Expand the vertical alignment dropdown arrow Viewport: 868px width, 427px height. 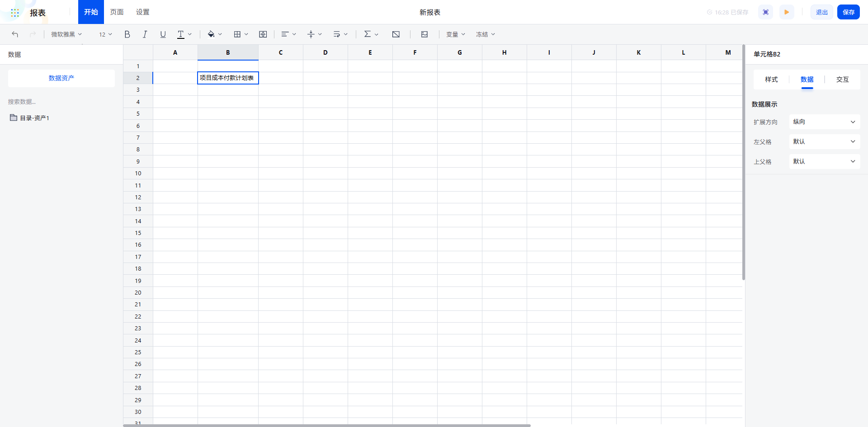tap(320, 34)
